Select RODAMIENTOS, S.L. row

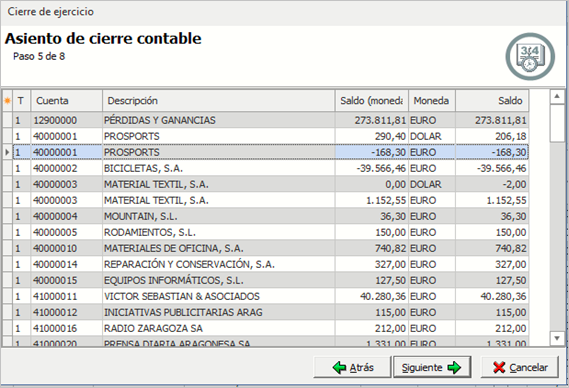[266, 232]
